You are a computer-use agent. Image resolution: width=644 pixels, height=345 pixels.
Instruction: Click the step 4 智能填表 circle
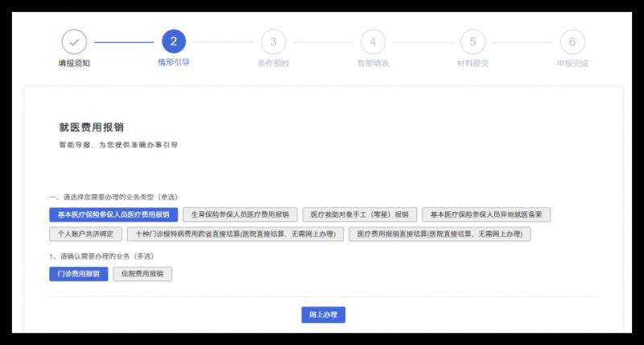click(x=373, y=41)
